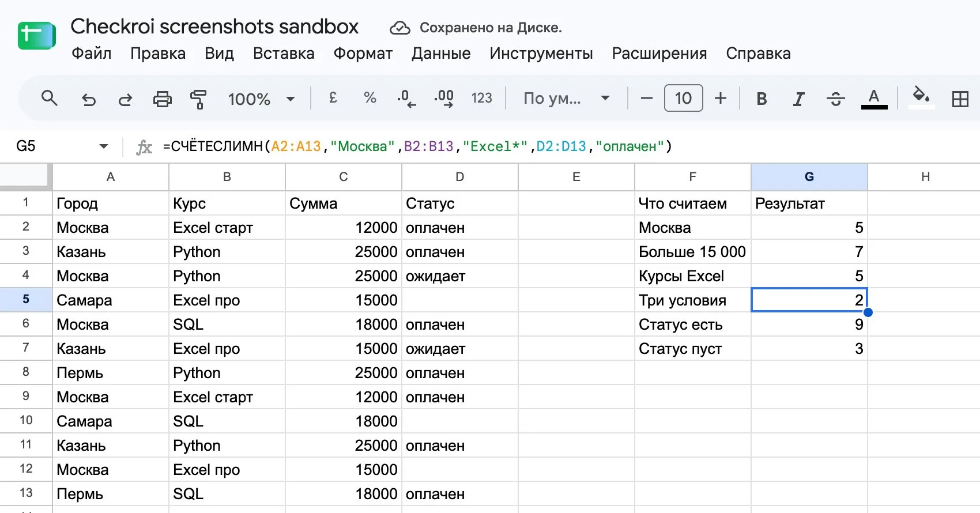Open the font family dropdown
The image size is (980, 513).
(566, 99)
